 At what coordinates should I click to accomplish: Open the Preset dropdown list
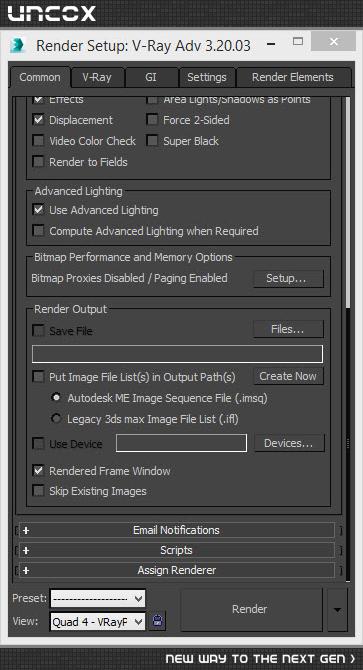pyautogui.click(x=98, y=599)
